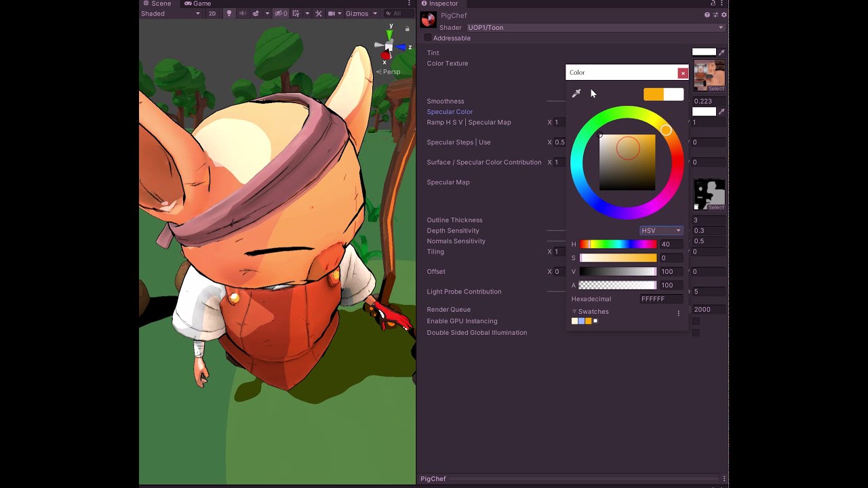Click the original orange color preview
The image size is (868, 488).
pos(653,94)
